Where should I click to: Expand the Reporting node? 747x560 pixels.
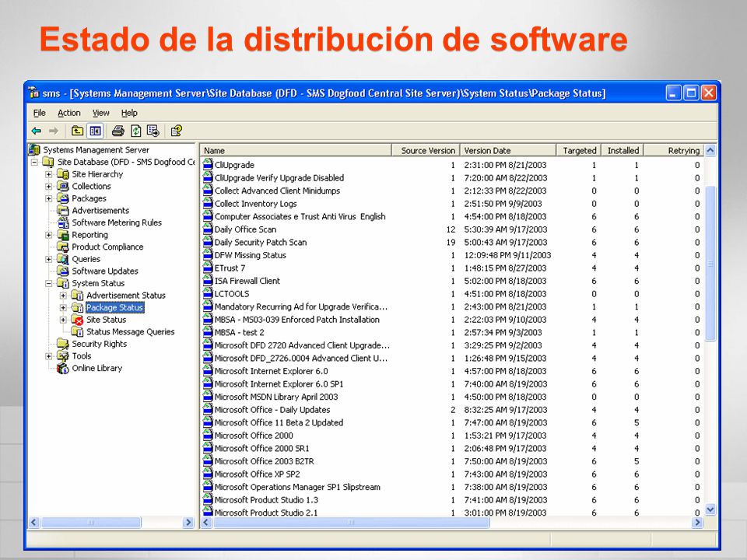(48, 235)
